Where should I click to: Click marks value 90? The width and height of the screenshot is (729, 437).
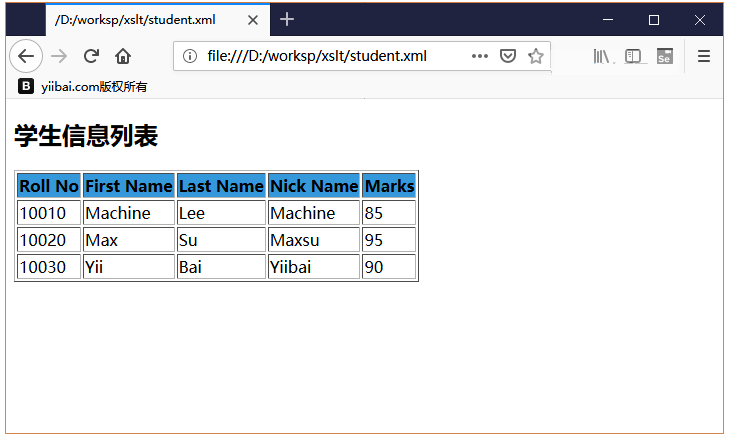pyautogui.click(x=389, y=267)
